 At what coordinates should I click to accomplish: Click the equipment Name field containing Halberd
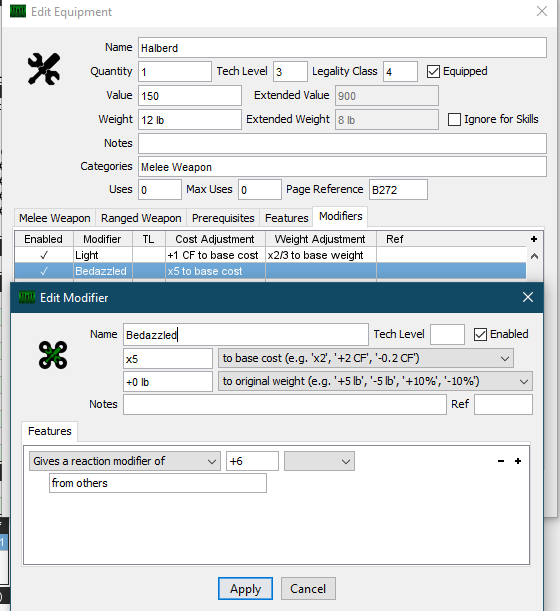(342, 48)
